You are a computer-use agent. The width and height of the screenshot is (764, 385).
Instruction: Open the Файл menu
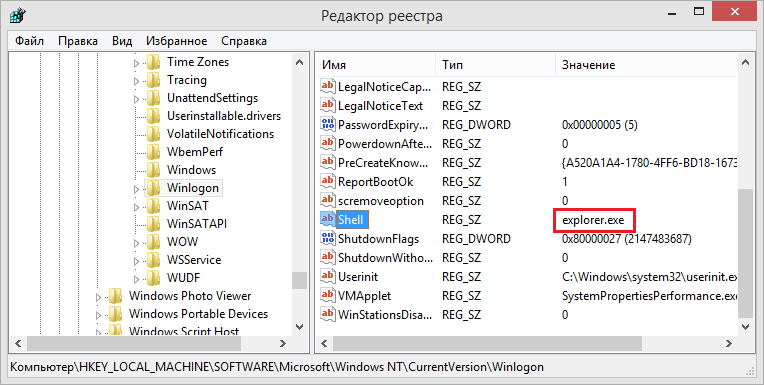[x=29, y=41]
